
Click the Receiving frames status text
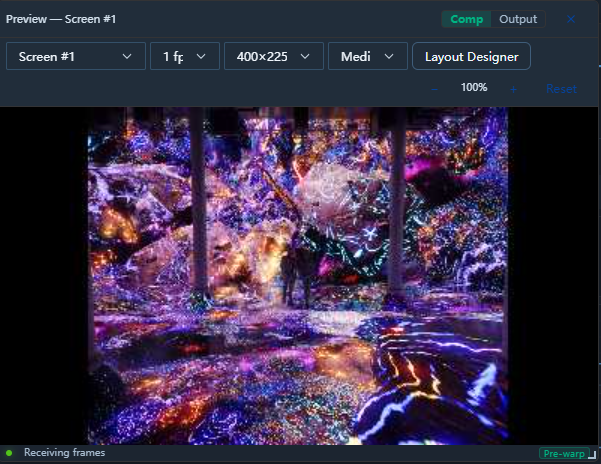[64, 453]
